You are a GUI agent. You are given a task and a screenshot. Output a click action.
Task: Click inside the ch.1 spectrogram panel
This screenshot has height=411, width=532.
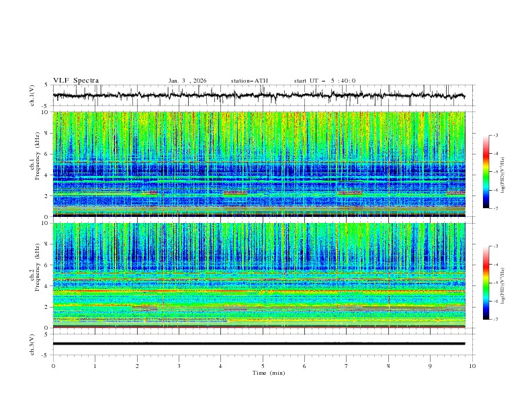259,164
